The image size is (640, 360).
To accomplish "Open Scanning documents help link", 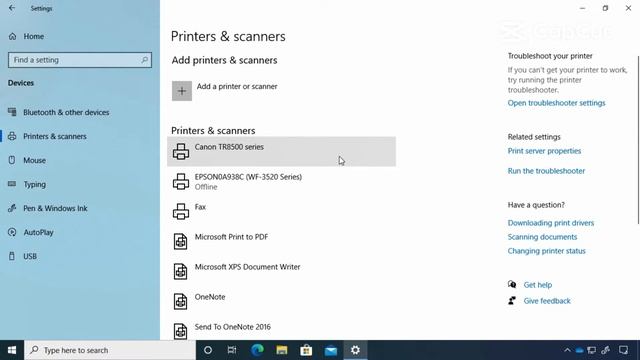I will click(x=542, y=237).
